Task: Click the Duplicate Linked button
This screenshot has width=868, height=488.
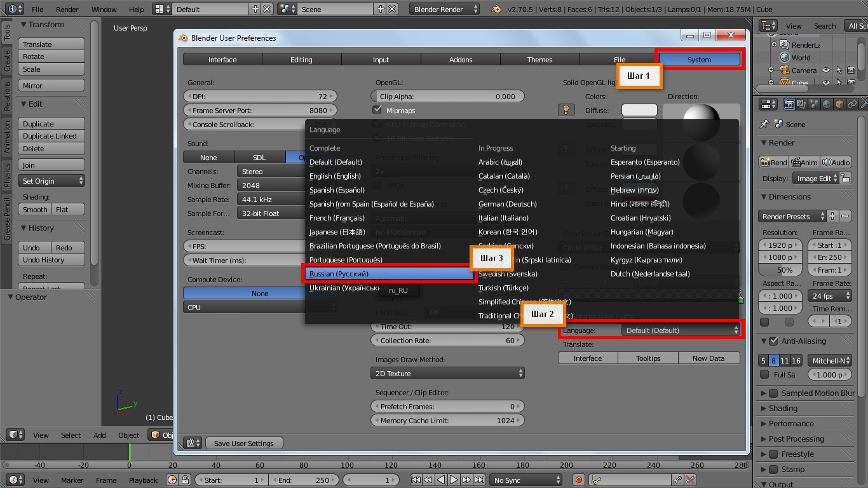Action: coord(51,136)
